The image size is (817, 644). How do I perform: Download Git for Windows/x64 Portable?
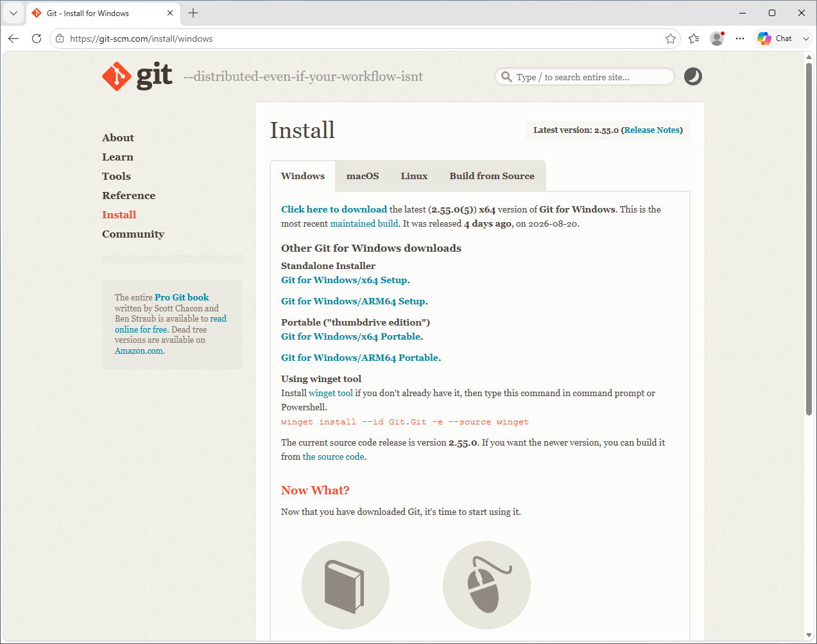point(351,336)
